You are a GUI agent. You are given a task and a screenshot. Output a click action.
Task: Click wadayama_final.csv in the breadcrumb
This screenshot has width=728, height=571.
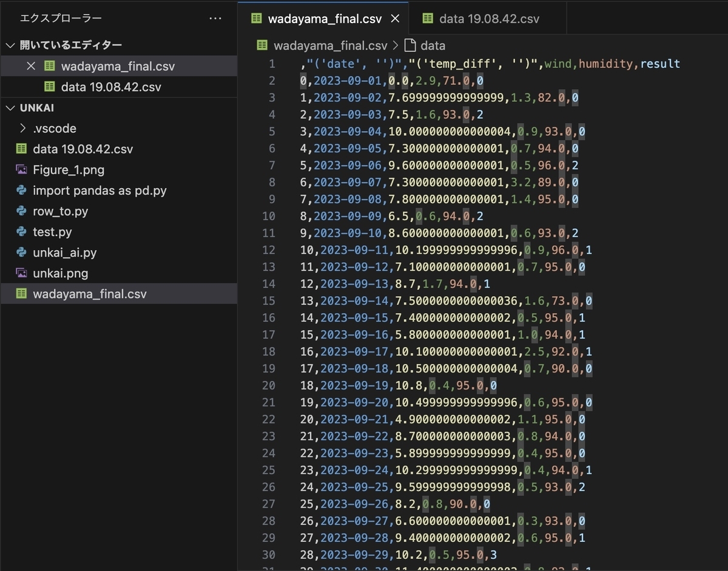point(330,46)
